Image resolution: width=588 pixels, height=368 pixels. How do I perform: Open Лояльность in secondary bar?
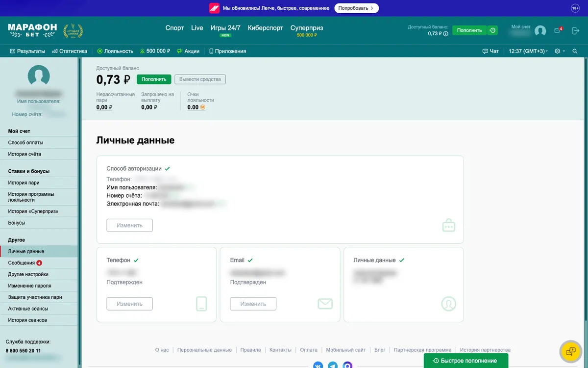pyautogui.click(x=115, y=51)
